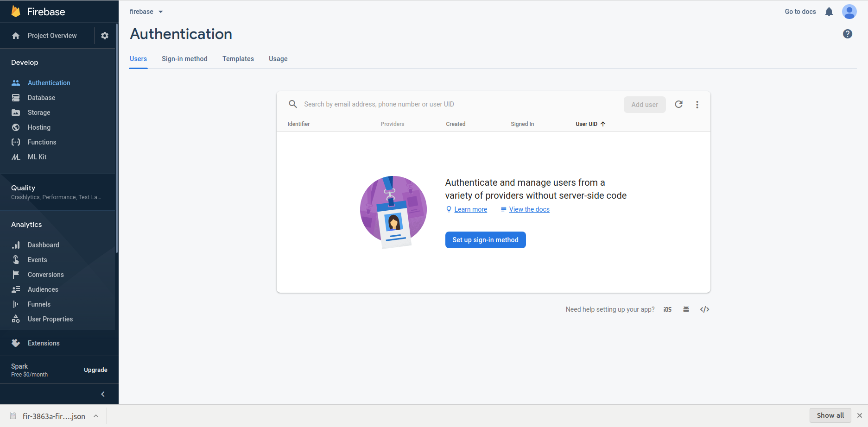Viewport: 868px width, 427px height.
Task: Click the Conversions flag icon
Action: (x=16, y=275)
